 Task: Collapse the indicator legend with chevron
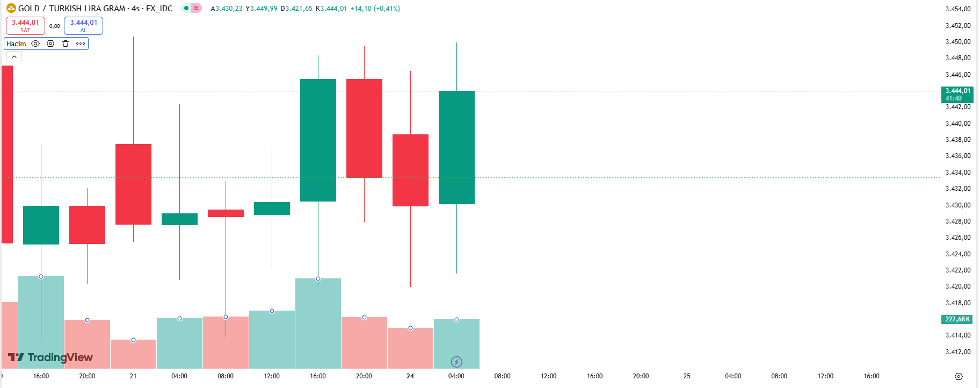tap(14, 57)
